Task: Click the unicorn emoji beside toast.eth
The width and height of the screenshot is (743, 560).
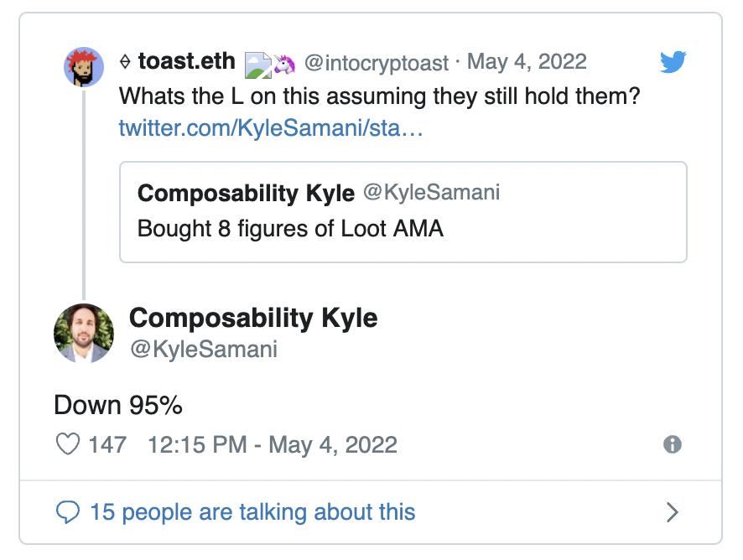Action: pyautogui.click(x=284, y=64)
